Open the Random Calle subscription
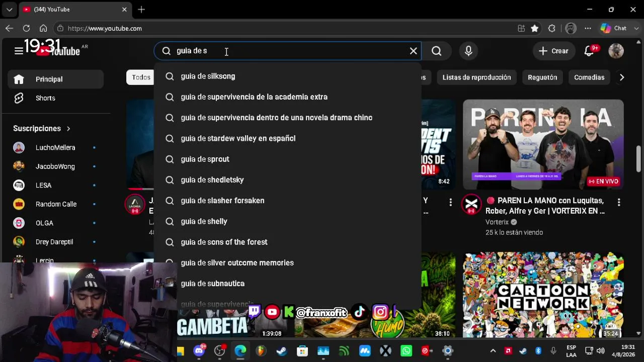The width and height of the screenshot is (644, 362). (55, 204)
